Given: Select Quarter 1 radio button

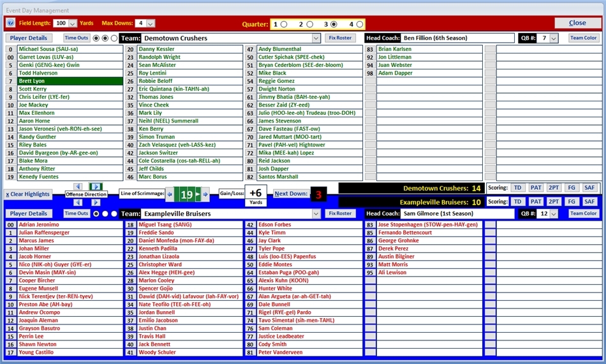Looking at the screenshot, I should tap(284, 24).
